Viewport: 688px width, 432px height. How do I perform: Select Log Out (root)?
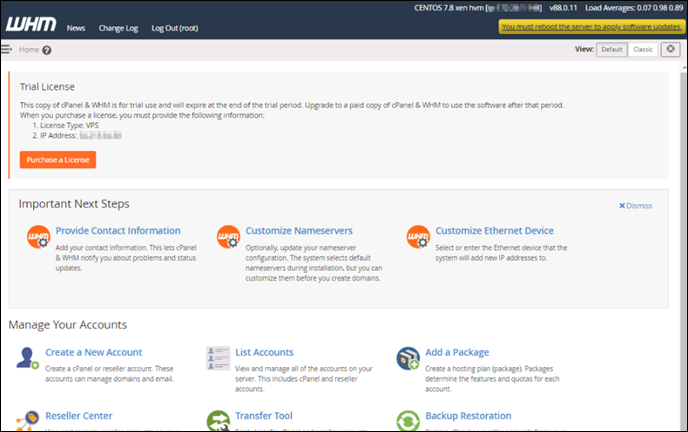tap(175, 28)
